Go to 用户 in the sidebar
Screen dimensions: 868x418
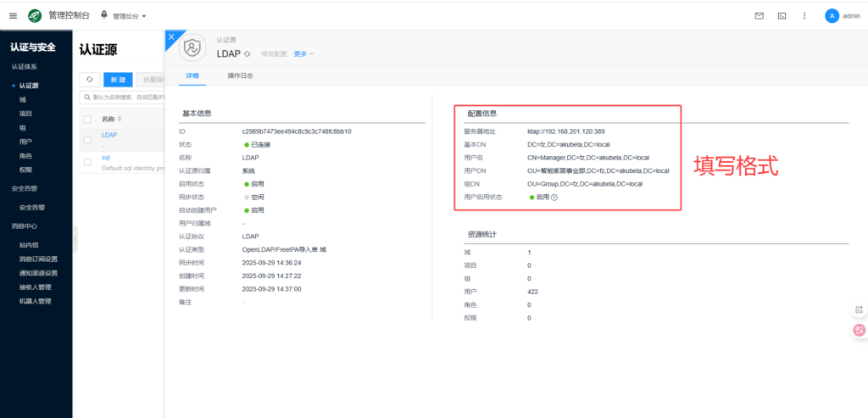click(x=25, y=142)
